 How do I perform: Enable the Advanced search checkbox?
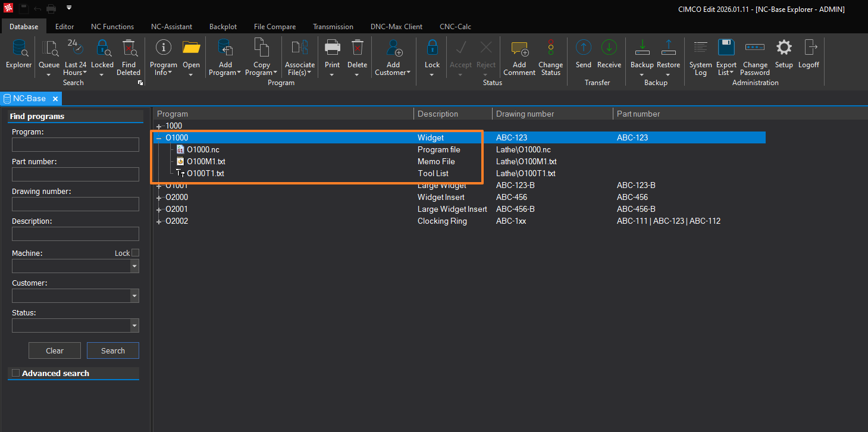[x=16, y=373]
